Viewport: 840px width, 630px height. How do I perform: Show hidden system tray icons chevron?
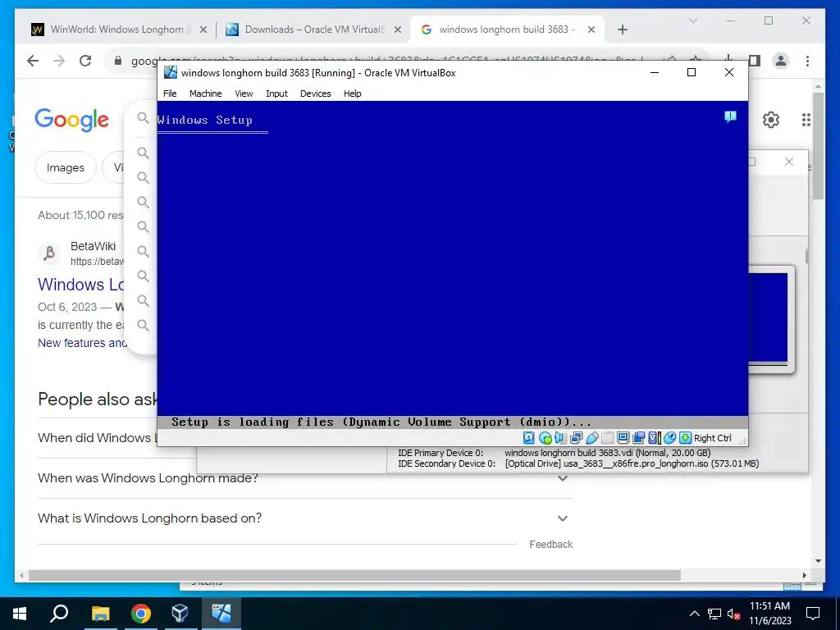(694, 614)
